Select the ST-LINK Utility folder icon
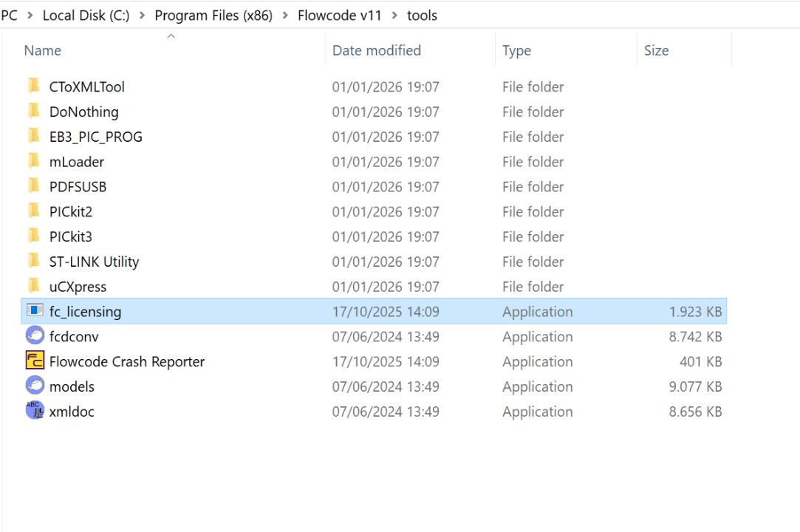The image size is (800, 532). click(x=34, y=262)
